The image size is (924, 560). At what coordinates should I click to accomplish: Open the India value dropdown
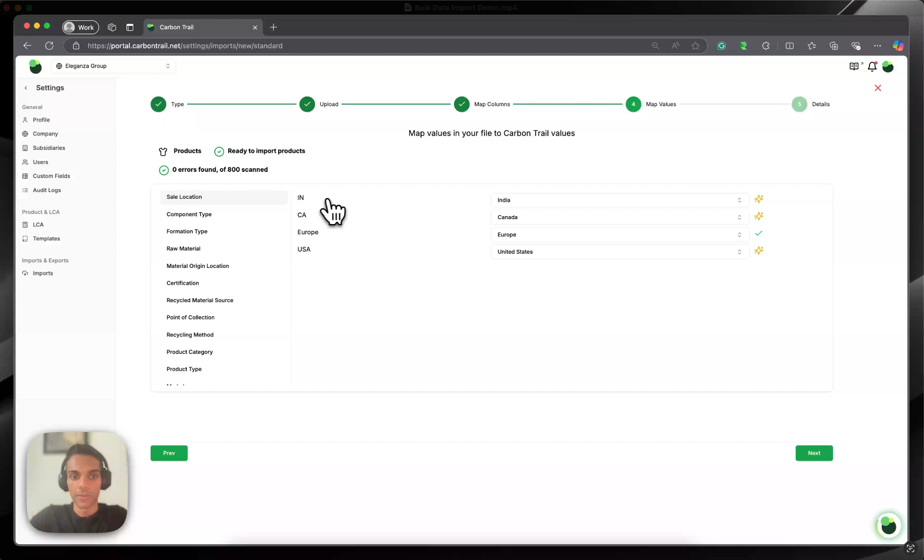click(619, 200)
